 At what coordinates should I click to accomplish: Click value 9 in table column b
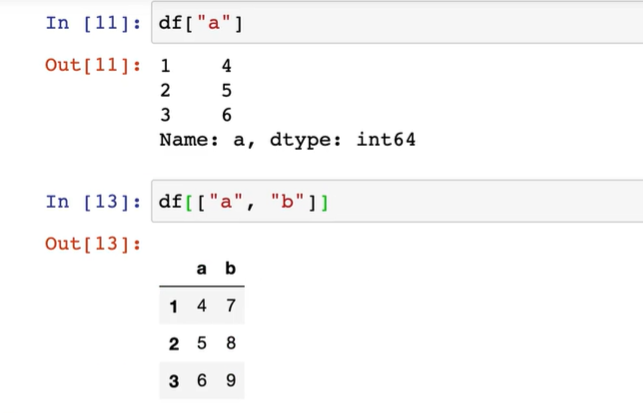coord(231,380)
